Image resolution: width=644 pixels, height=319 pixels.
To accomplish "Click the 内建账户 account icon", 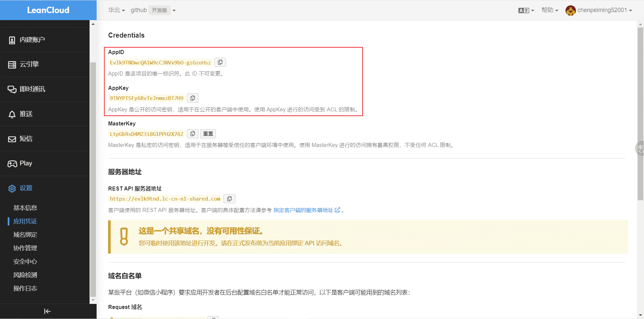I will 12,40.
